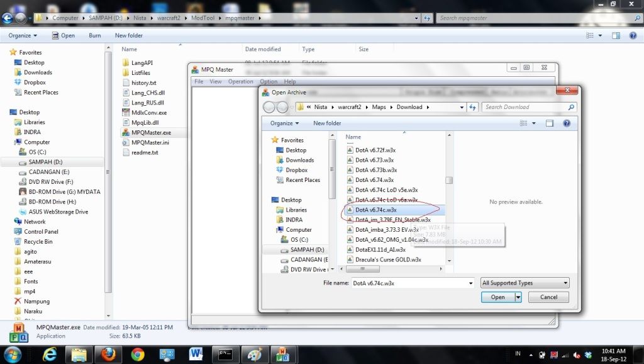The height and width of the screenshot is (364, 644).
Task: Open Paint from the taskbar
Action: tap(255, 354)
